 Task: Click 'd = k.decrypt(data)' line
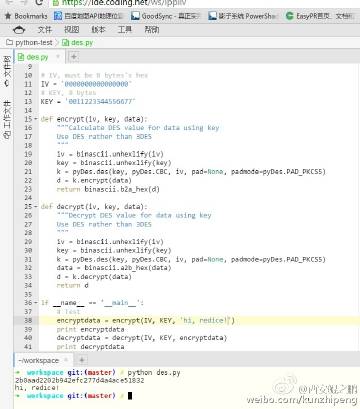94,277
